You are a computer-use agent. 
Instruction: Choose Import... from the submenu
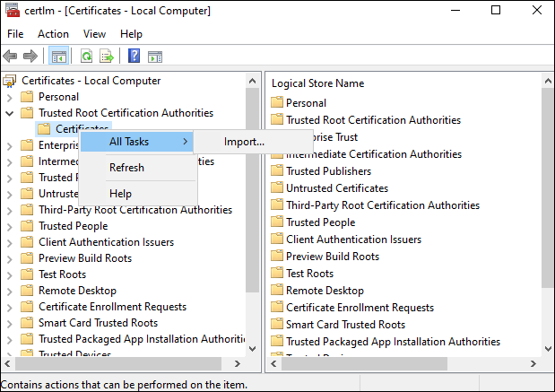pyautogui.click(x=244, y=142)
